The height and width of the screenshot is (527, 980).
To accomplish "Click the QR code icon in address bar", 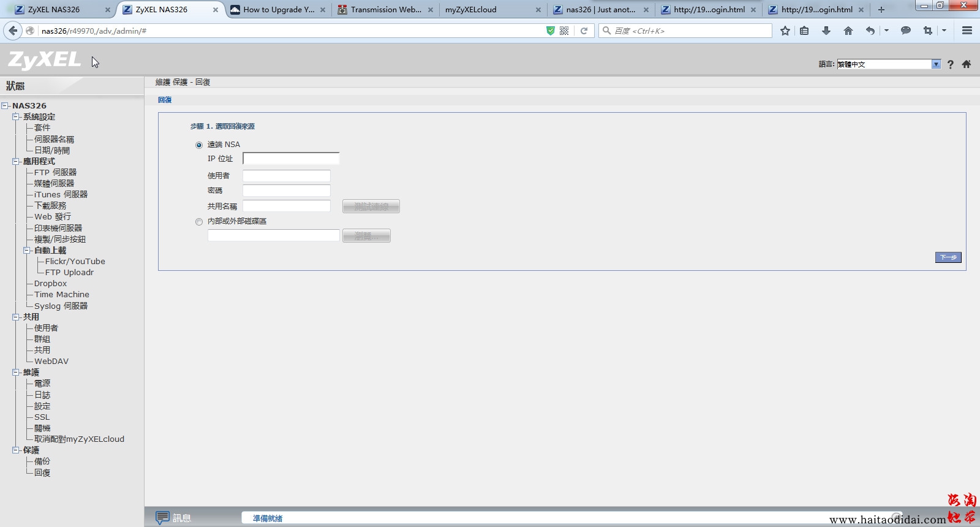I will coord(564,31).
